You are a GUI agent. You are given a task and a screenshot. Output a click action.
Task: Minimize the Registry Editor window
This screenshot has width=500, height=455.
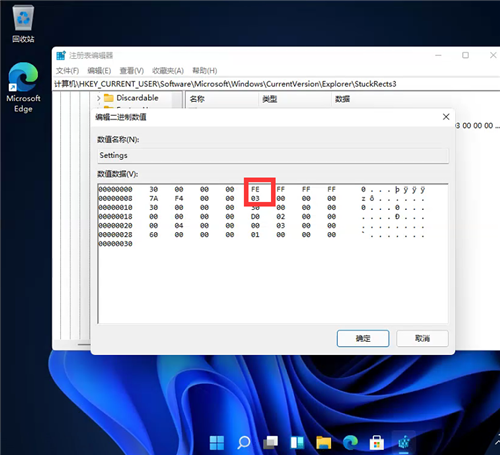[438, 55]
